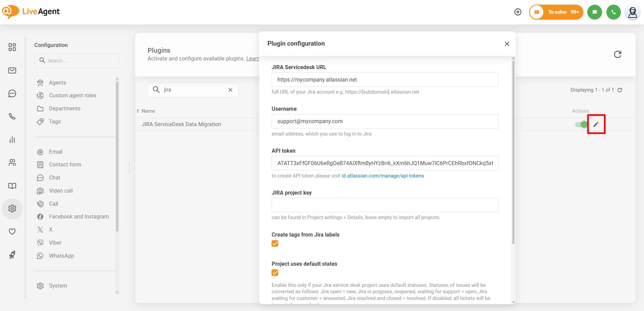Refresh the plugins page using top-right reload icon
The image size is (644, 311).
[x=618, y=54]
